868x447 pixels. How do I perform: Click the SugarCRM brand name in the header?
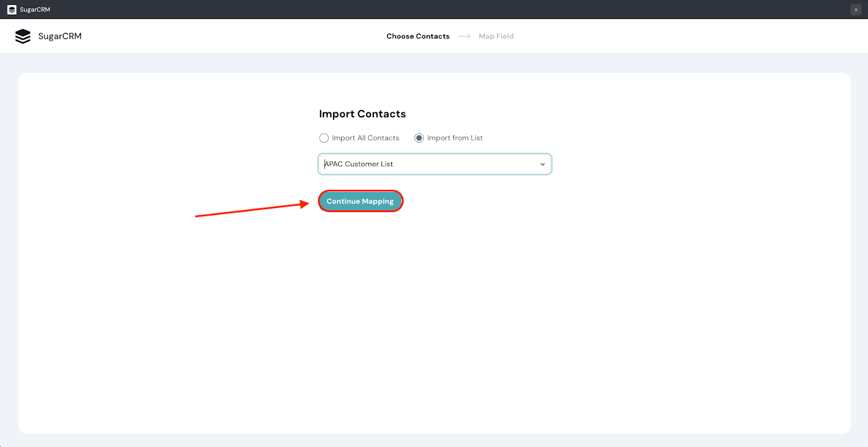click(x=60, y=36)
